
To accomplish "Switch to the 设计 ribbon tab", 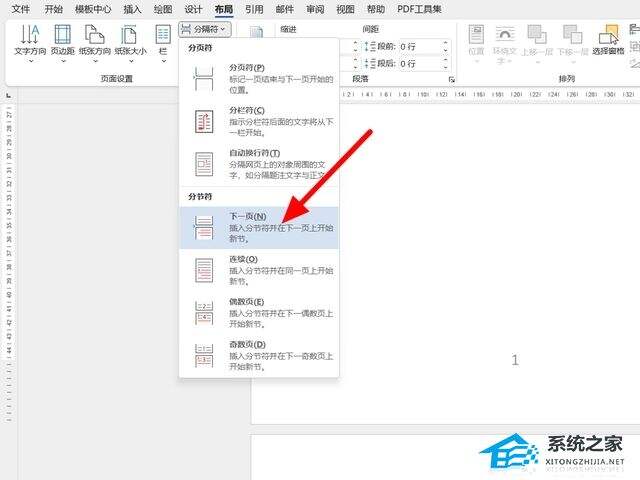I will pos(193,9).
